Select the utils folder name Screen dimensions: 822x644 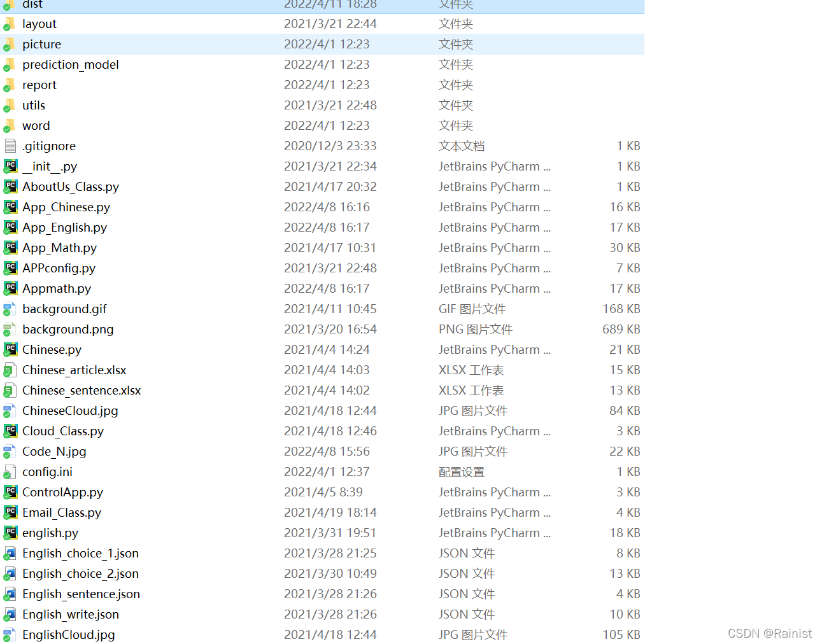(34, 106)
